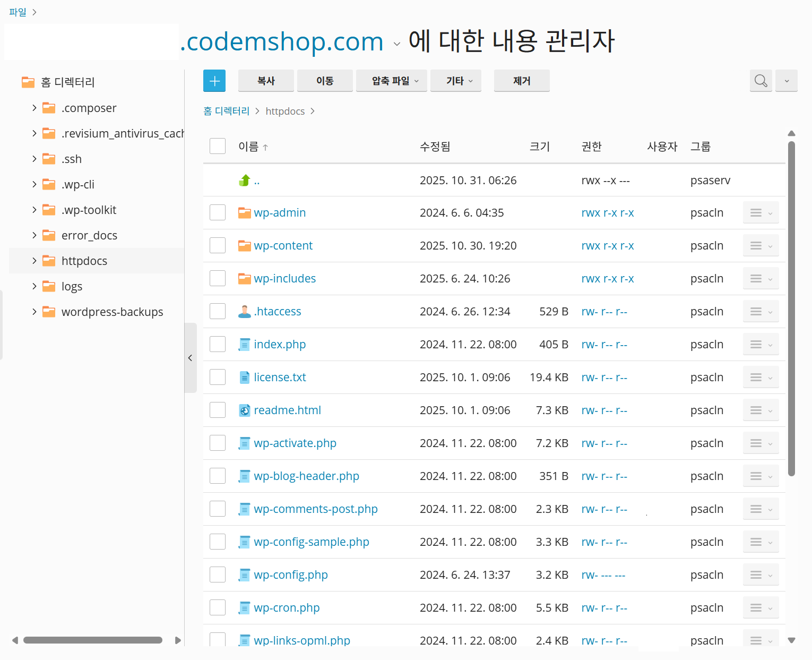Image resolution: width=812 pixels, height=660 pixels.
Task: Click the rw- r-- r-- permissions of license.txt
Action: point(604,378)
